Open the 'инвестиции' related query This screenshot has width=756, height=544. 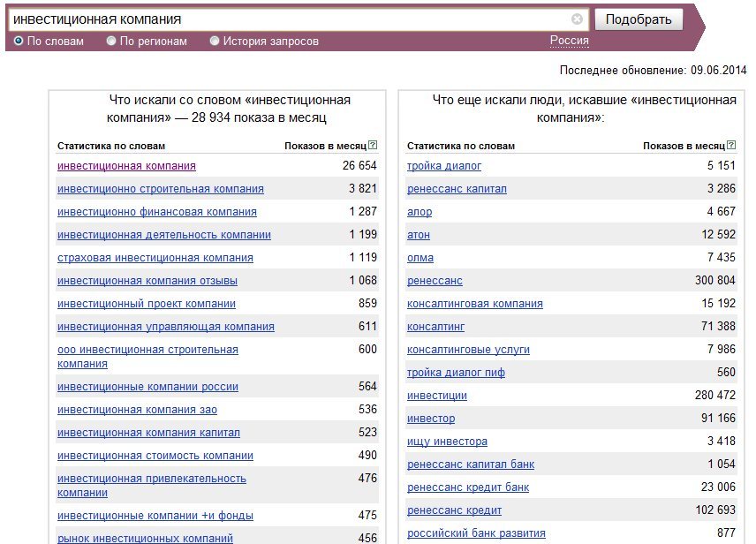point(437,396)
